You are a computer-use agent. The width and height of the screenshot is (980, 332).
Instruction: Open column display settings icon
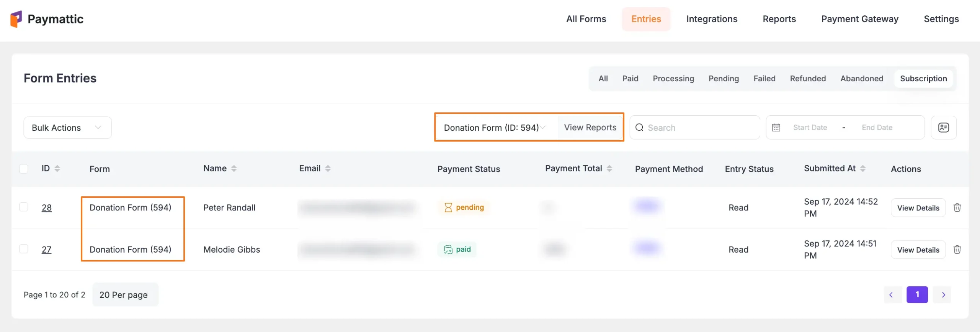[944, 127]
